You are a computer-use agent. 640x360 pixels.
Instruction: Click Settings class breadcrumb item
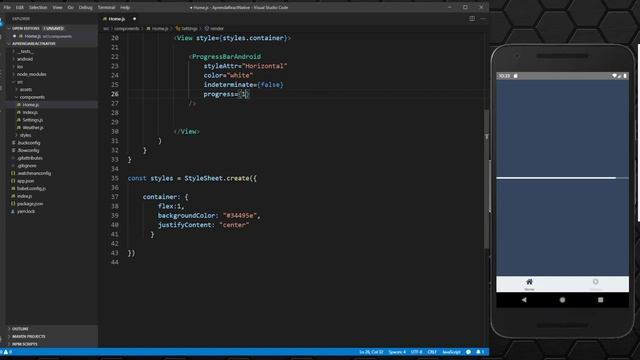click(x=187, y=29)
